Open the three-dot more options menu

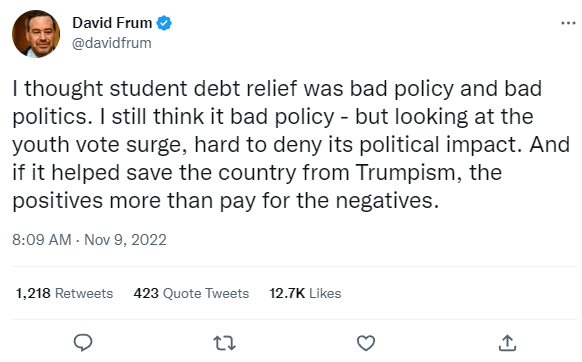click(568, 23)
